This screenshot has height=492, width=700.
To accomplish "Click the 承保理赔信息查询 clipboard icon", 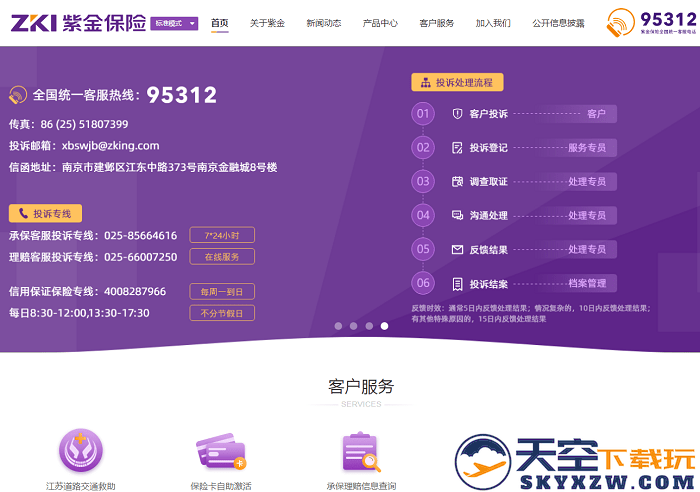I will (361, 452).
